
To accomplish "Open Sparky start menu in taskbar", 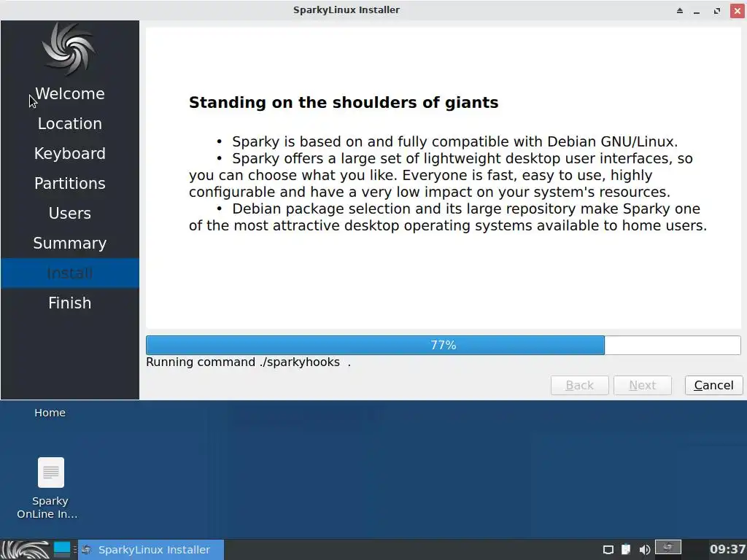I will tap(26, 550).
